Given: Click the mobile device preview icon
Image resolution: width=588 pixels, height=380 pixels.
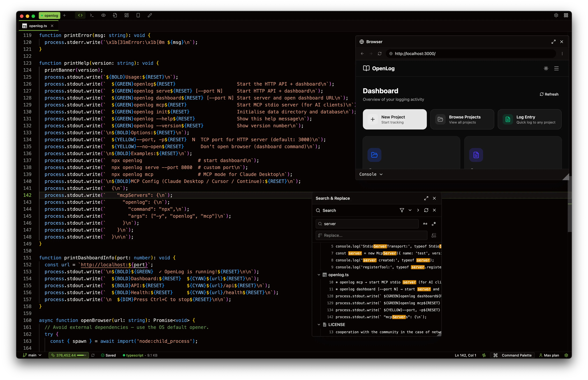Looking at the screenshot, I should click(138, 15).
